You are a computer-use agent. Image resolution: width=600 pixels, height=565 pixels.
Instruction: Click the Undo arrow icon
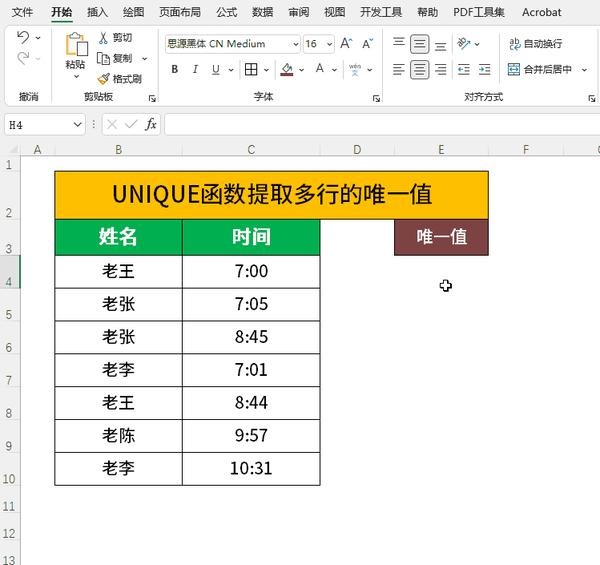coord(23,37)
